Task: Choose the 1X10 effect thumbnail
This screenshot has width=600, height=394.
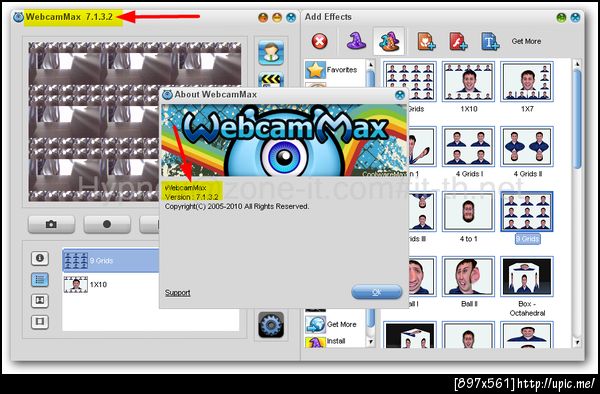Action: coord(468,82)
